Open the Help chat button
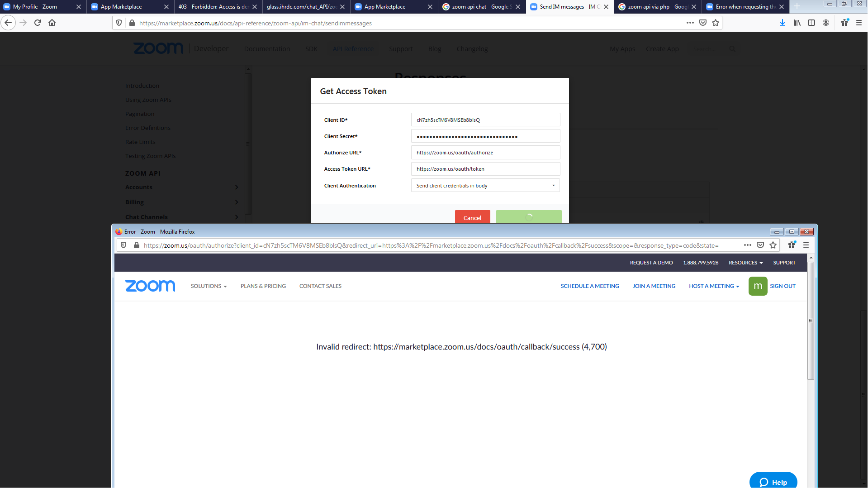 click(x=773, y=481)
